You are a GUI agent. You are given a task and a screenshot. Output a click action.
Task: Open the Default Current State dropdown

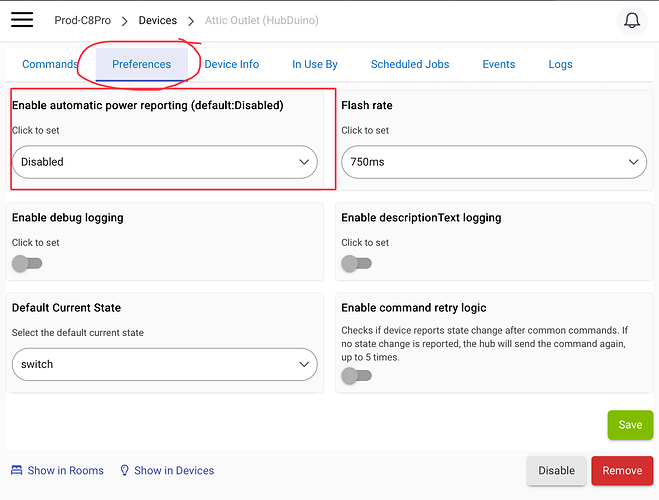(x=165, y=364)
